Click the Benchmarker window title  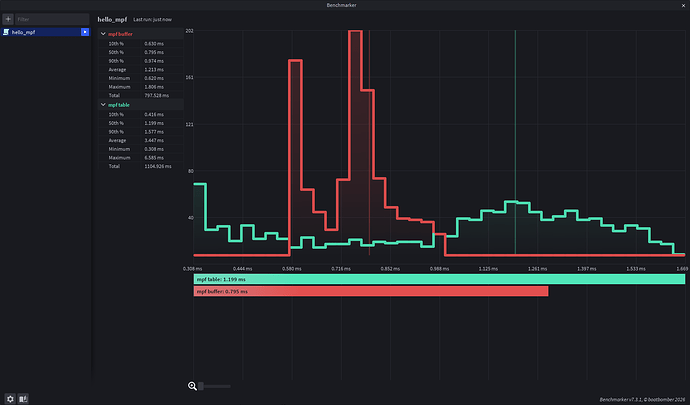coord(341,5)
